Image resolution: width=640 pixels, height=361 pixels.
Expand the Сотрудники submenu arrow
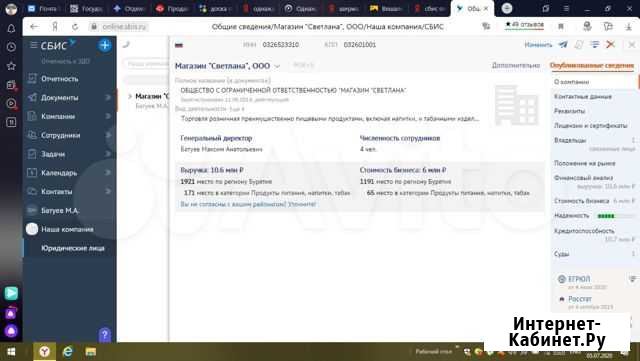click(108, 135)
